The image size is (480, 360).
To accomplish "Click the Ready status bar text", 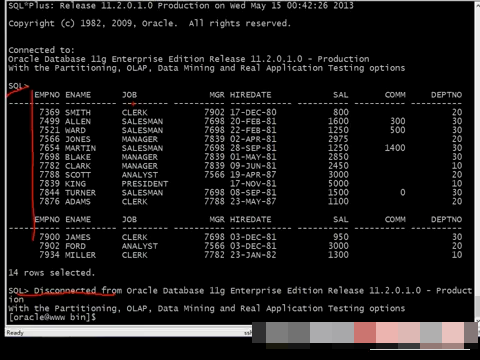I will 15,332.
